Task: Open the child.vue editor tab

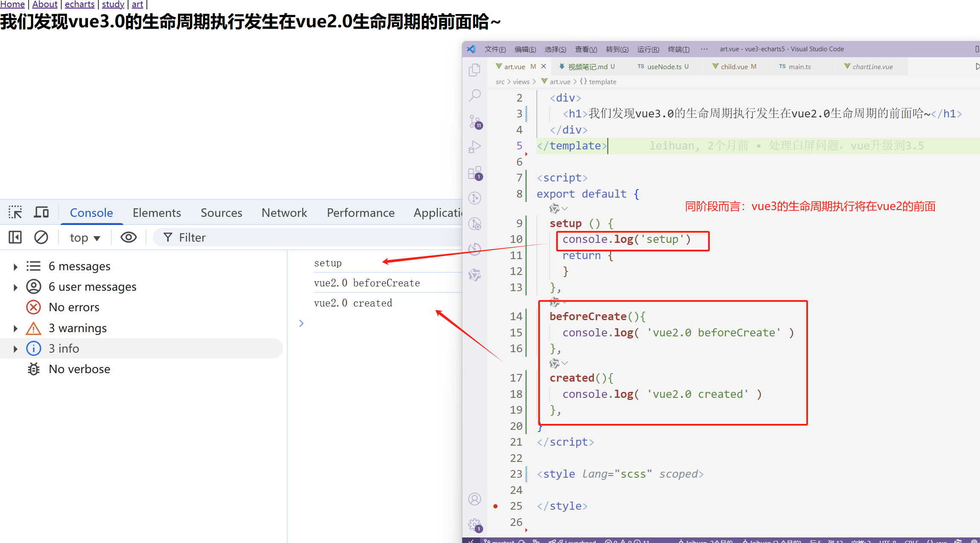Action: pos(734,67)
